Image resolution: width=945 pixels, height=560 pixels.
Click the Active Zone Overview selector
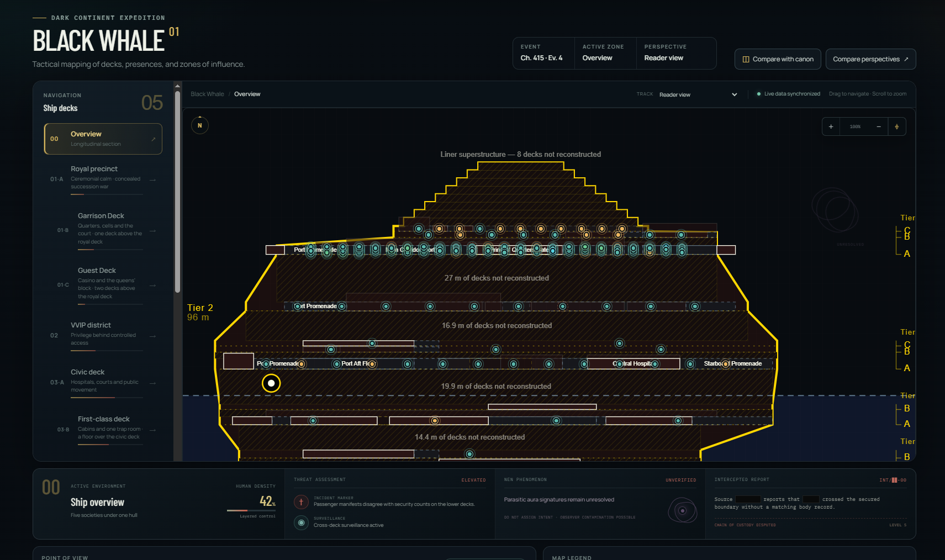tap(605, 53)
